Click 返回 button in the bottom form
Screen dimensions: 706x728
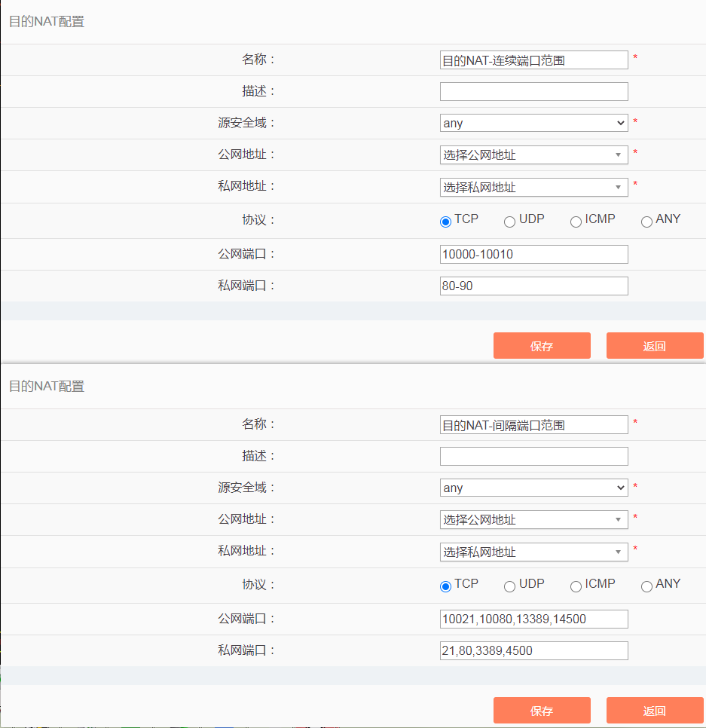[x=655, y=711]
